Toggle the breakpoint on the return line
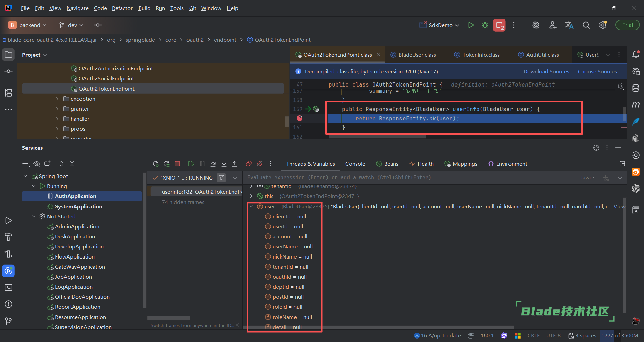The image size is (644, 342). tap(300, 118)
